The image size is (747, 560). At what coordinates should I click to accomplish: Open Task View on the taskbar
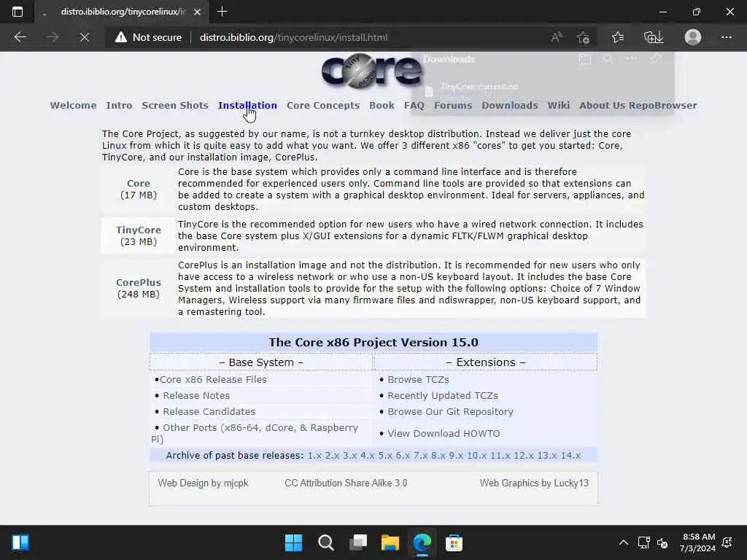[x=357, y=542]
